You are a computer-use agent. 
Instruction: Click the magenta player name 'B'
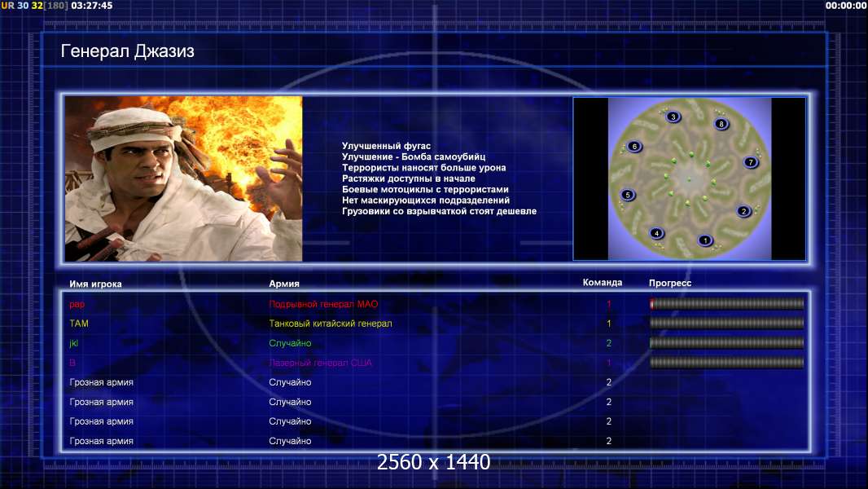(x=72, y=363)
